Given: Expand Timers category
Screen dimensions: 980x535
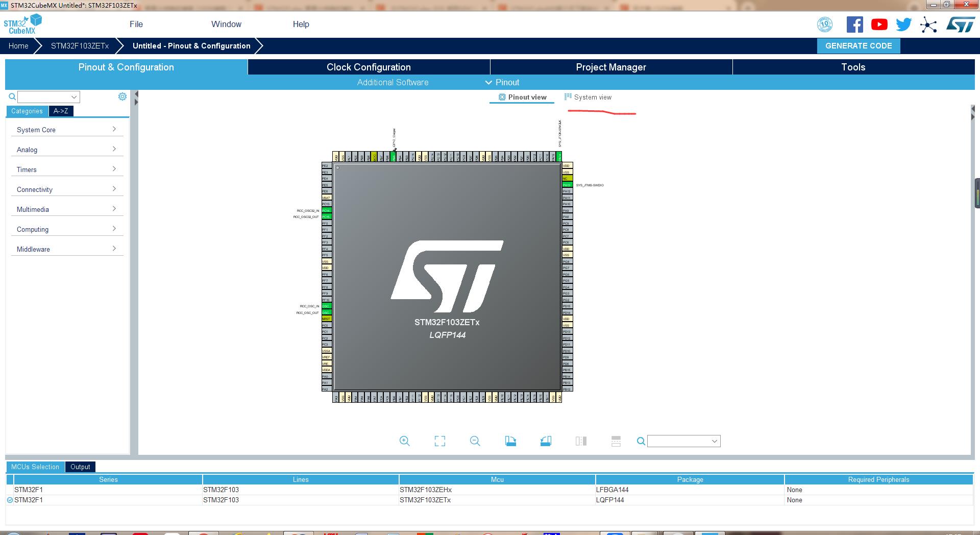Looking at the screenshot, I should 67,169.
